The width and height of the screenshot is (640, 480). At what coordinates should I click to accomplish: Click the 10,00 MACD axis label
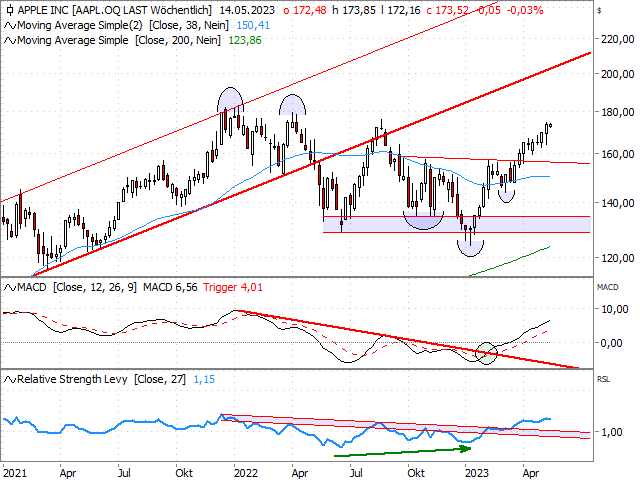click(615, 309)
